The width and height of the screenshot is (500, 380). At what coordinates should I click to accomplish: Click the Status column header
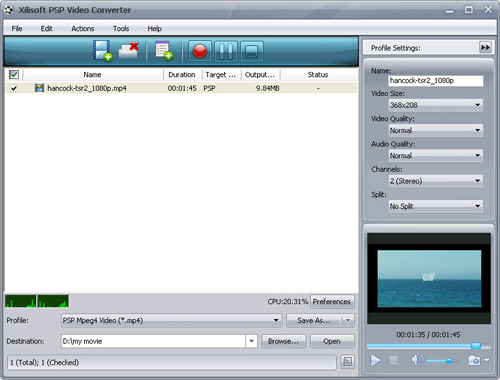click(318, 75)
